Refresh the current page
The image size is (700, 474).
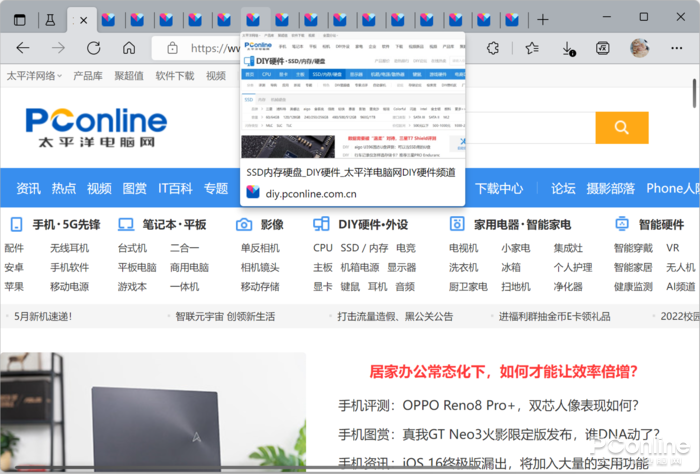pyautogui.click(x=93, y=48)
